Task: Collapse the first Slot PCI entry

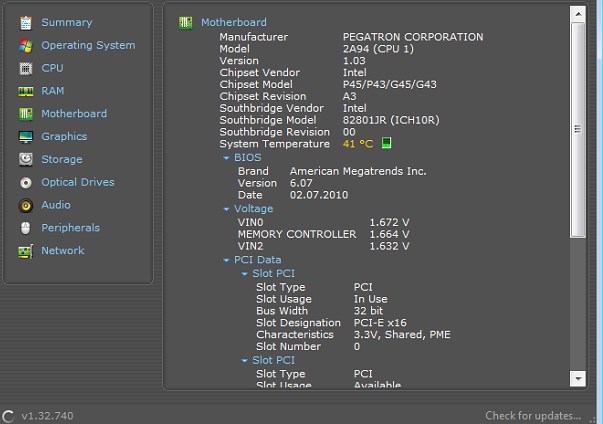Action: (x=245, y=274)
